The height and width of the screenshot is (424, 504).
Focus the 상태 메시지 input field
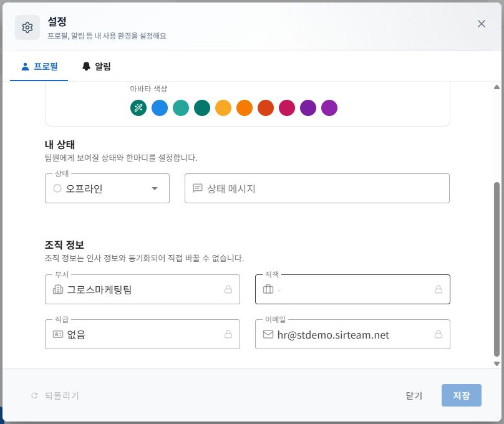(317, 188)
